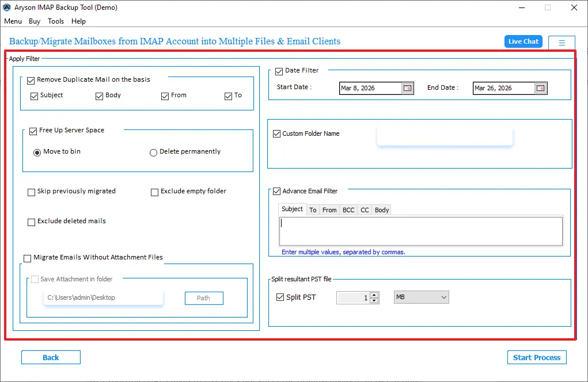Open the Tools menu

pos(56,21)
